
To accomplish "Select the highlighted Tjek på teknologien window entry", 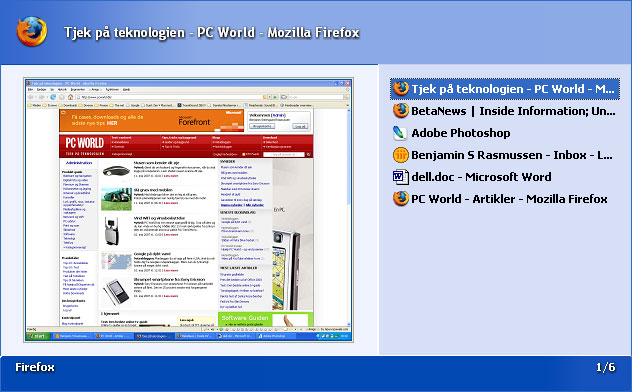I will pyautogui.click(x=505, y=89).
